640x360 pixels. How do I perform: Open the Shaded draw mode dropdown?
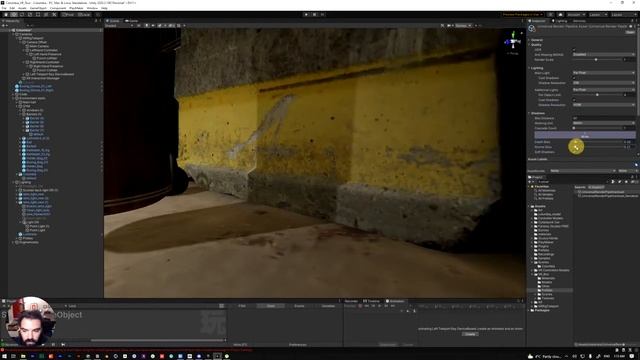click(119, 26)
